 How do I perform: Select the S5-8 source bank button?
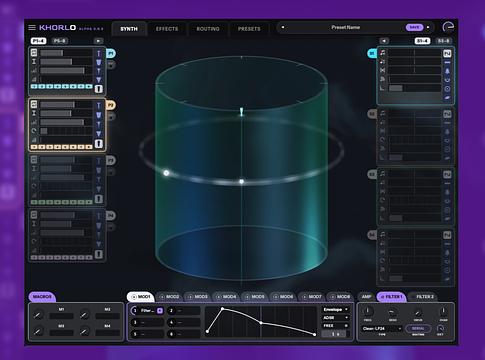[443, 41]
